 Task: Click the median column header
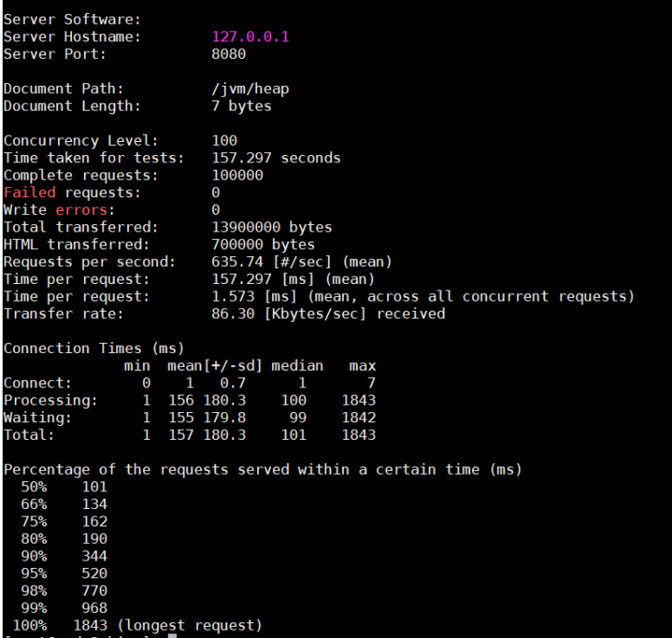(298, 366)
